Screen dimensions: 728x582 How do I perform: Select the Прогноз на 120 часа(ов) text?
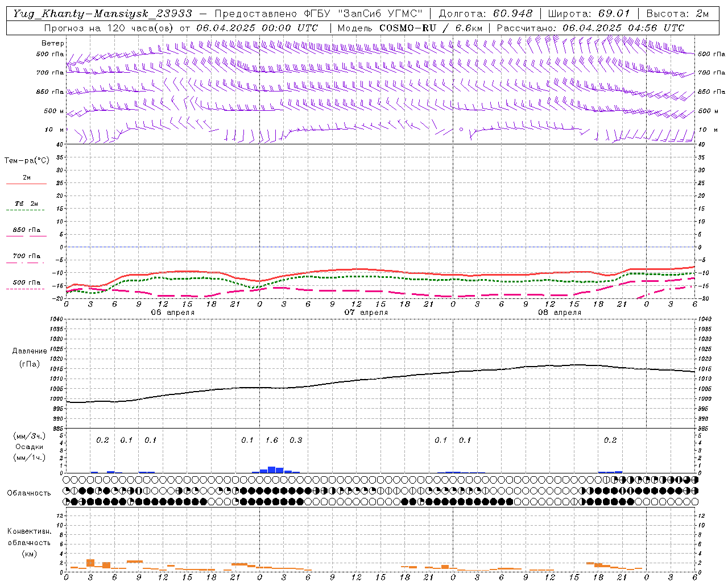point(110,28)
